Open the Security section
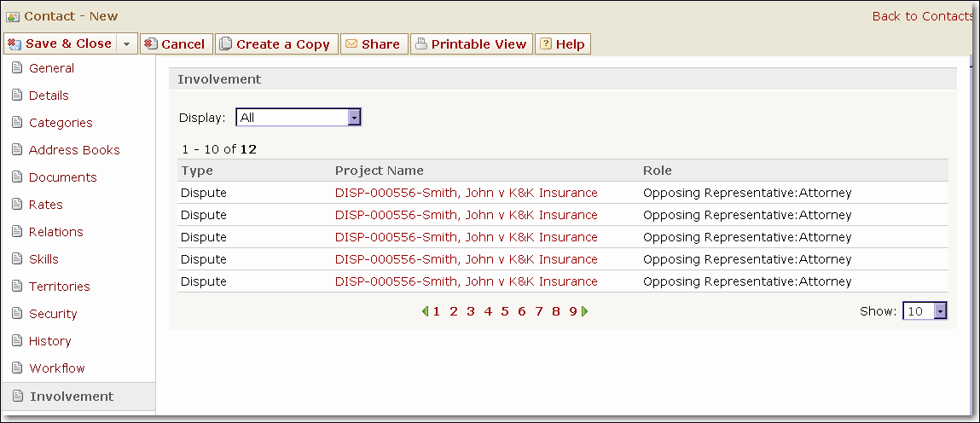The image size is (980, 423). (53, 314)
